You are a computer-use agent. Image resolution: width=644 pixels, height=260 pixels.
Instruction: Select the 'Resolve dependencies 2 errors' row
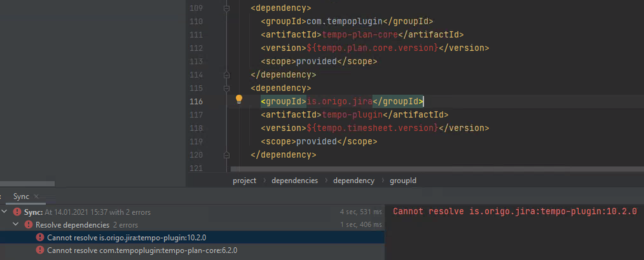[192, 225]
